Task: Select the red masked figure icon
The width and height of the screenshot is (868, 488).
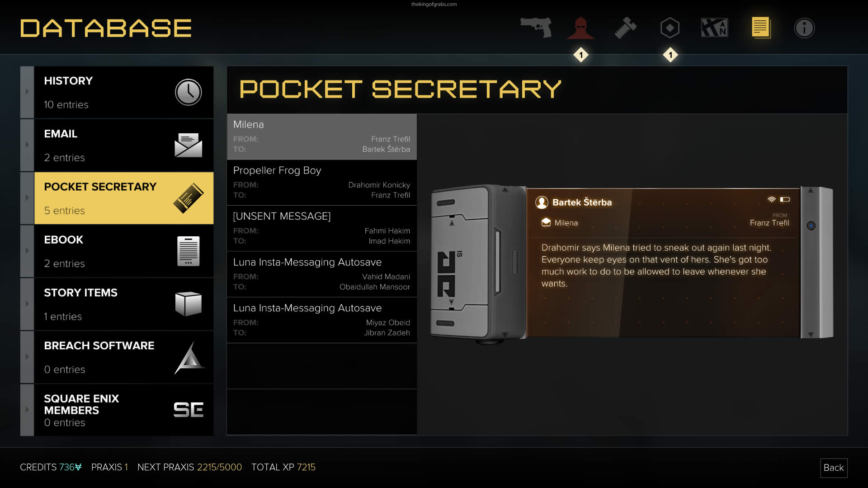Action: point(580,28)
